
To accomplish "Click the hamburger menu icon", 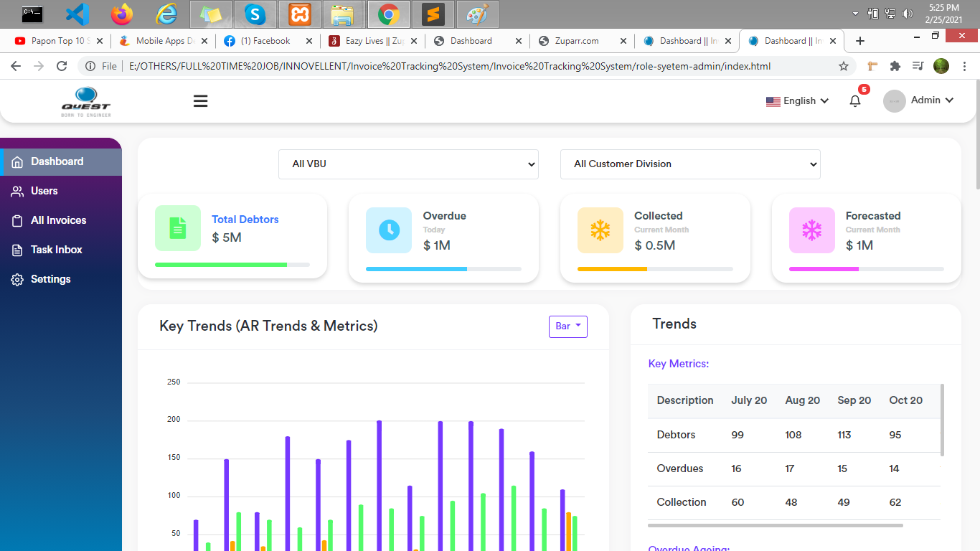I will pos(201,101).
